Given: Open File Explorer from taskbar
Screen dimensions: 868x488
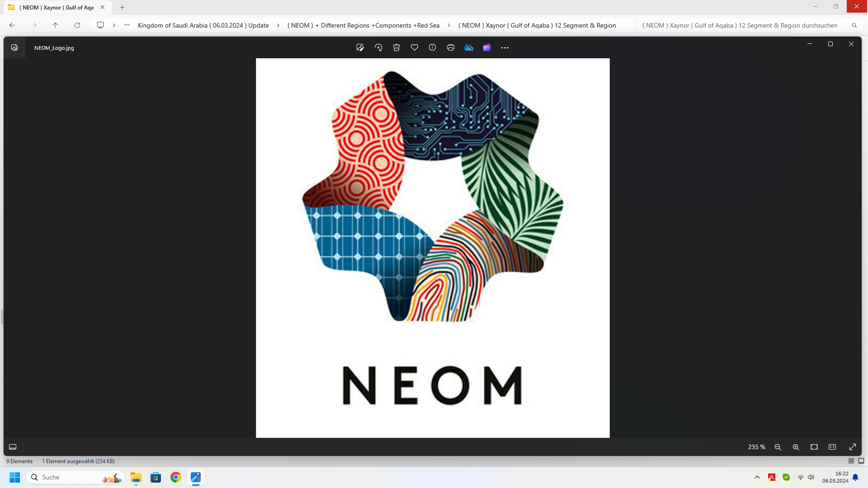Looking at the screenshot, I should [x=136, y=477].
